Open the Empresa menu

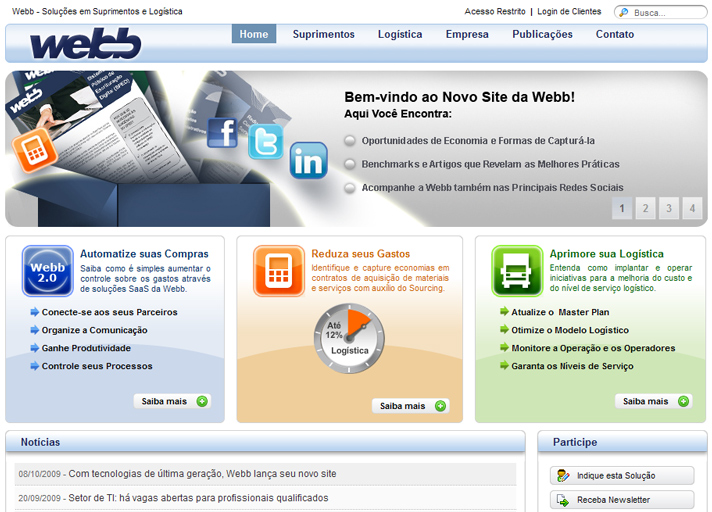coord(467,34)
